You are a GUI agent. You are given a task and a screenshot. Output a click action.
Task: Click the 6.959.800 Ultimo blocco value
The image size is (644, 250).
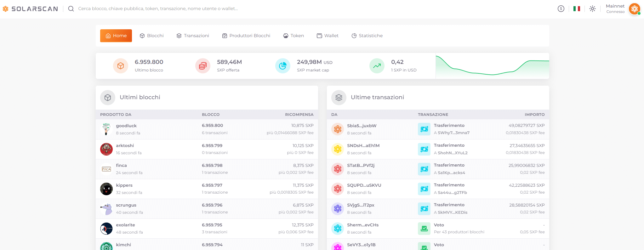click(149, 62)
